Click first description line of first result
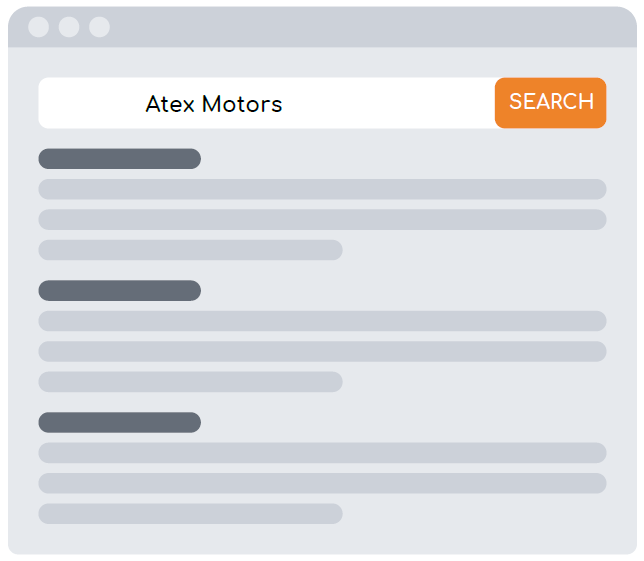 click(322, 190)
